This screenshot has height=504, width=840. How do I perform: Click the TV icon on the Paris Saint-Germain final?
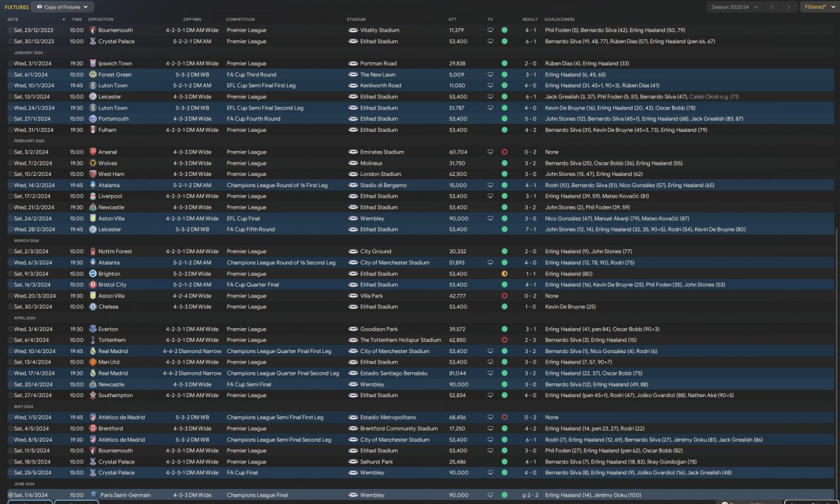coord(490,495)
